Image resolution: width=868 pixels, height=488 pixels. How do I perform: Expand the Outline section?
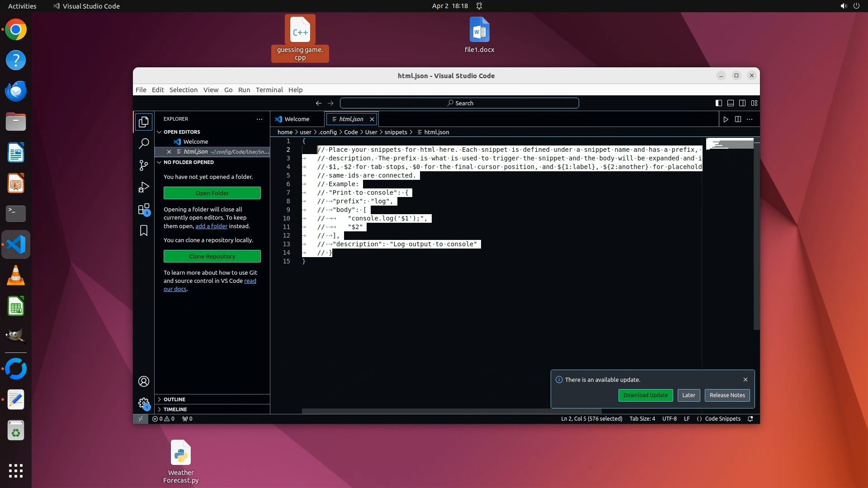175,399
